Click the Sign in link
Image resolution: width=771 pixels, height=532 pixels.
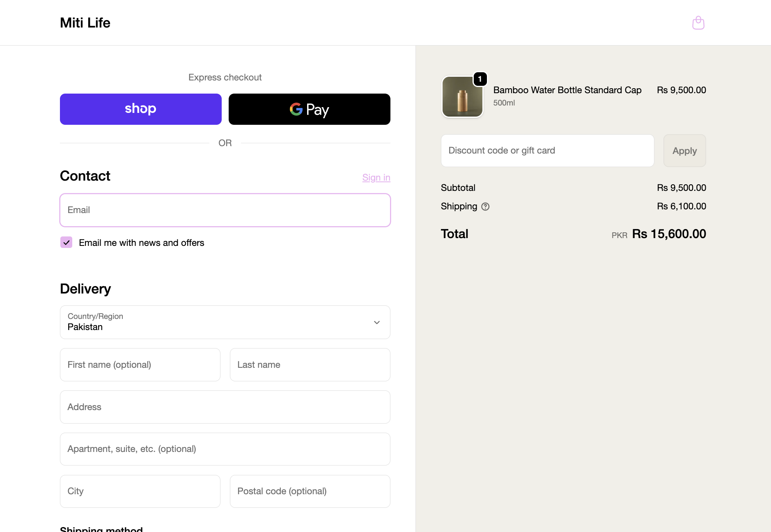(x=376, y=177)
